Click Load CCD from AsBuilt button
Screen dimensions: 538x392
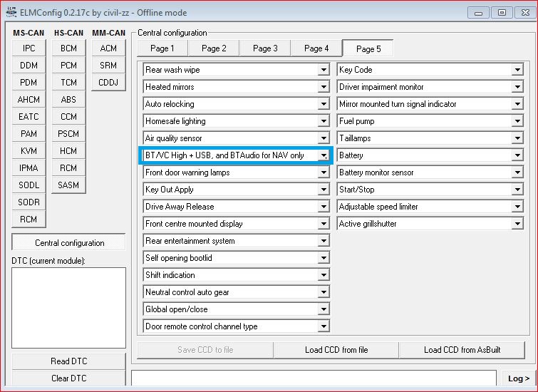(461, 350)
